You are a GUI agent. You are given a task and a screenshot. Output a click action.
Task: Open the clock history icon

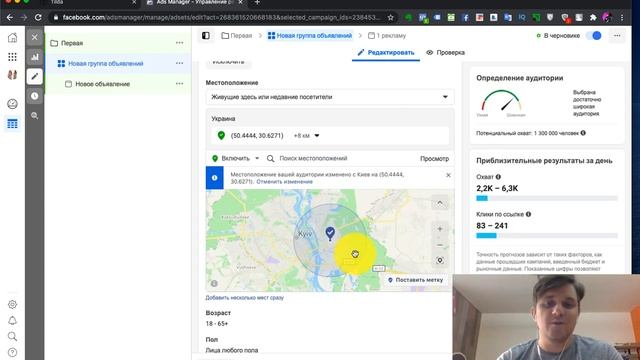(35, 96)
